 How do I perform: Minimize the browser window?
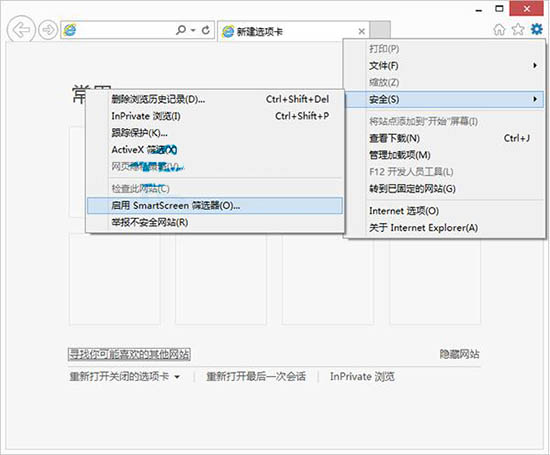(479, 10)
